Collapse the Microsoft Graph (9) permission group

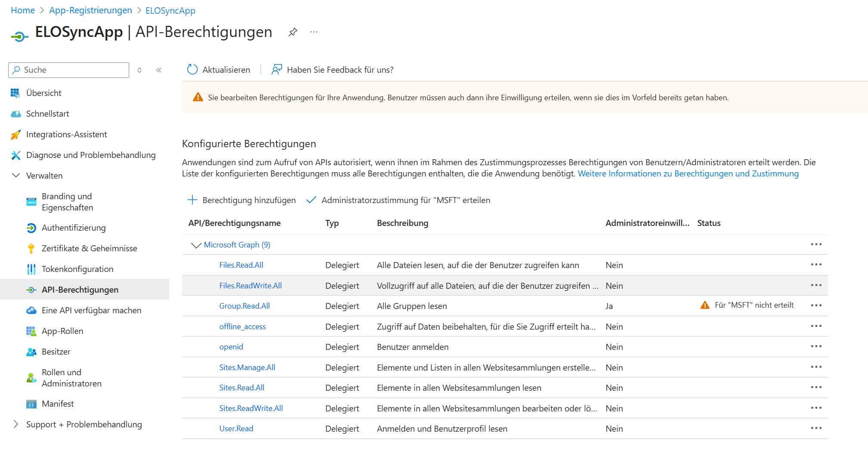196,245
